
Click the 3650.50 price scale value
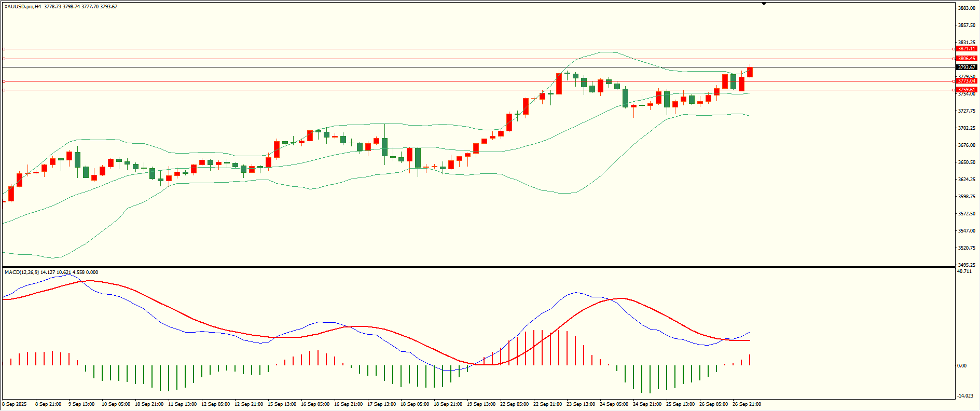coord(967,162)
